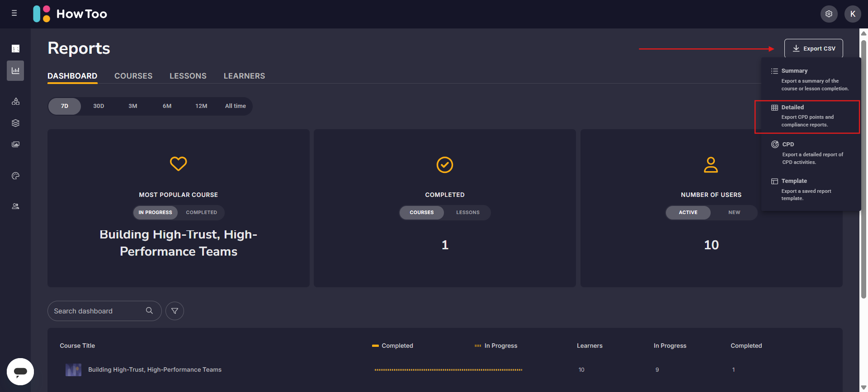The height and width of the screenshot is (392, 868).
Task: Switch to the Courses tab
Action: point(133,76)
